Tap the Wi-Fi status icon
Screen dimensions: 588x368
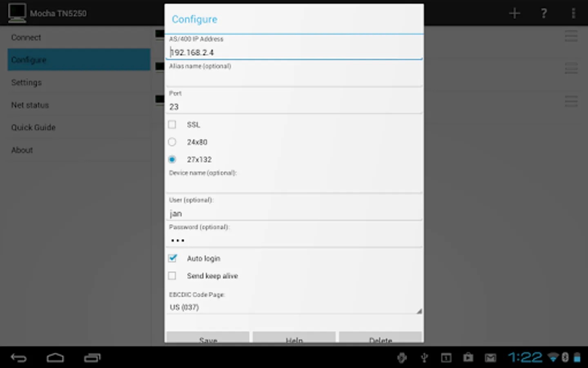(x=553, y=357)
